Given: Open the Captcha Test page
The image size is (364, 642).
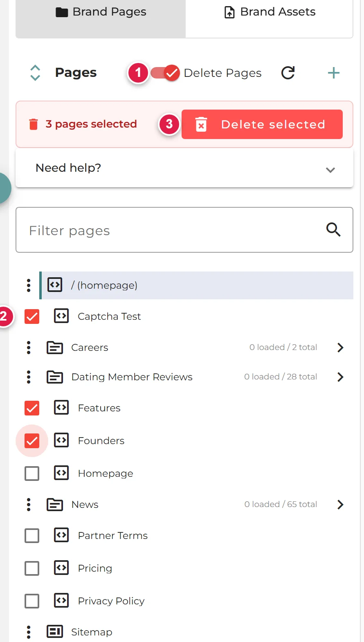Looking at the screenshot, I should click(109, 317).
